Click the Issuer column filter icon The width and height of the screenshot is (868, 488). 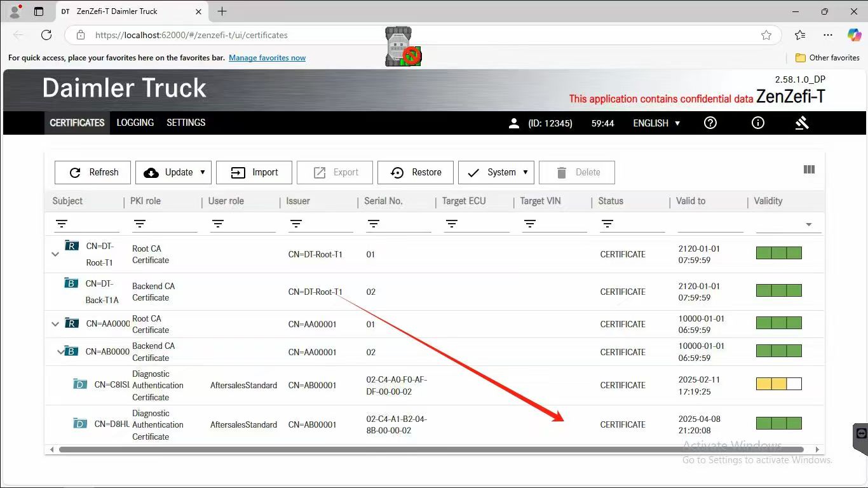[x=295, y=224]
